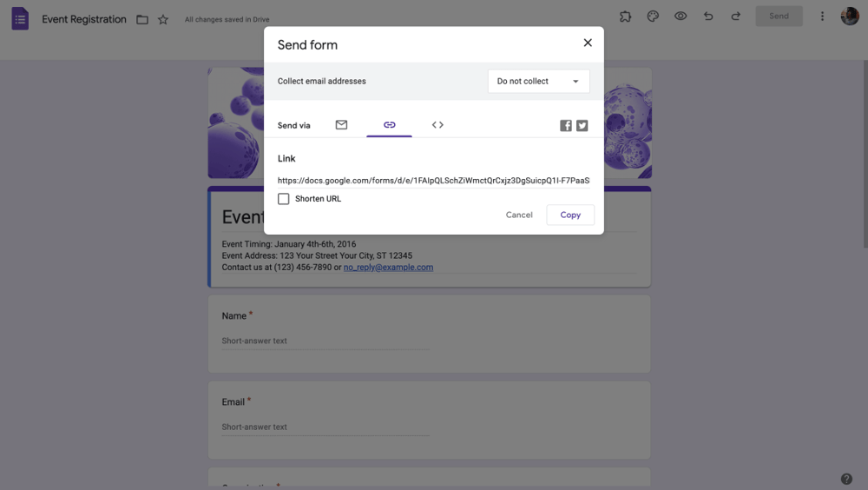Click the undo arrow
868x490 pixels.
click(x=708, y=17)
